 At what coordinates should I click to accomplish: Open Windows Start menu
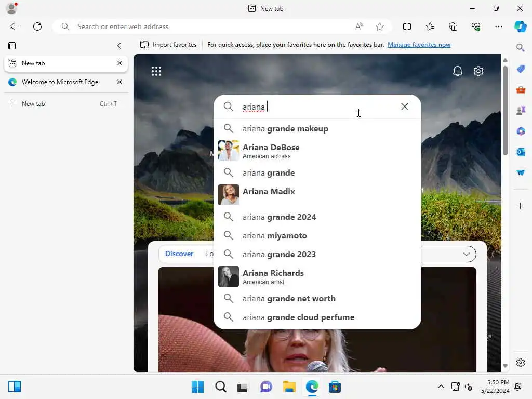point(197,387)
